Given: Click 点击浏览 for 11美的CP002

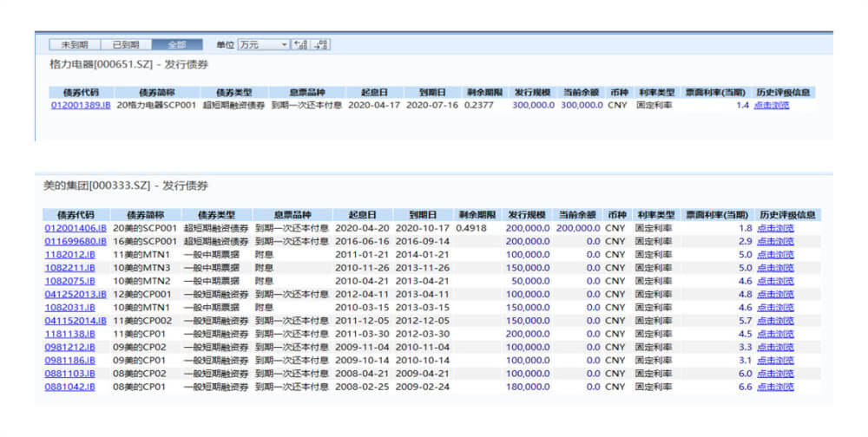Looking at the screenshot, I should (775, 321).
